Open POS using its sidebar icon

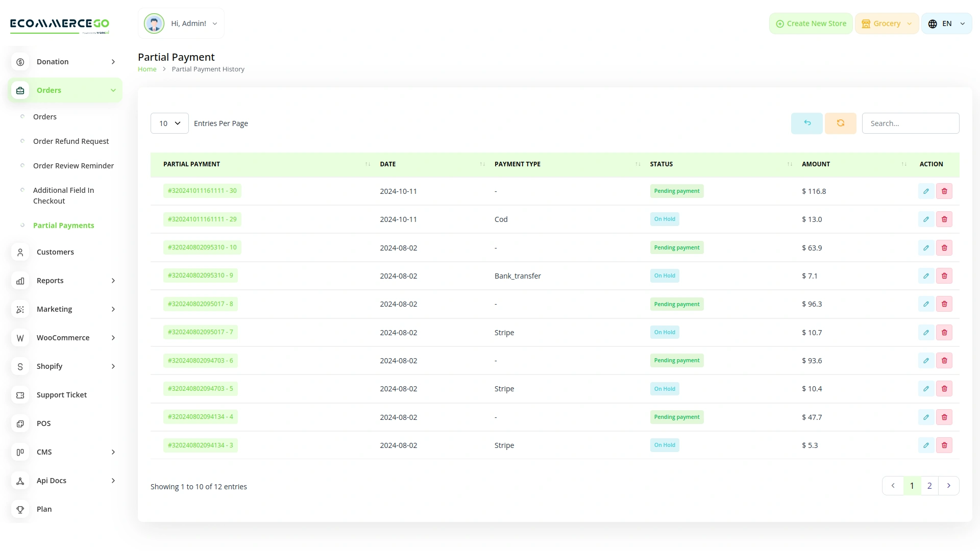coord(20,423)
